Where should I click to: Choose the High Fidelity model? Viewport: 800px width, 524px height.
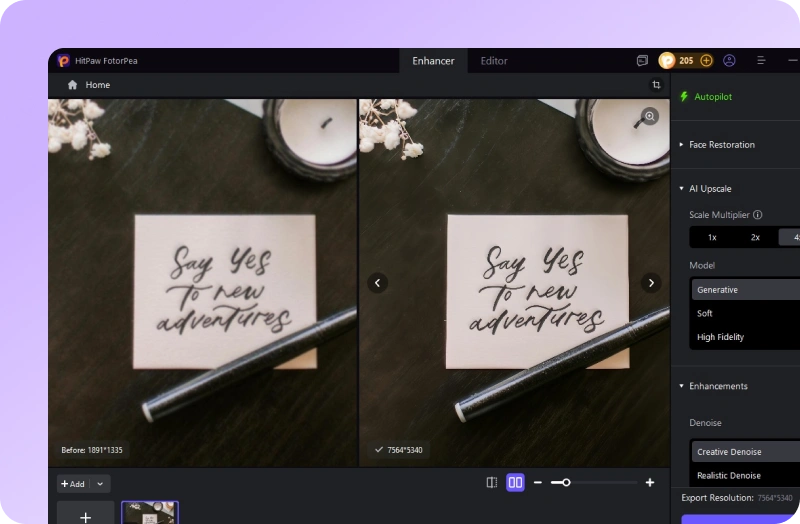pos(746,337)
